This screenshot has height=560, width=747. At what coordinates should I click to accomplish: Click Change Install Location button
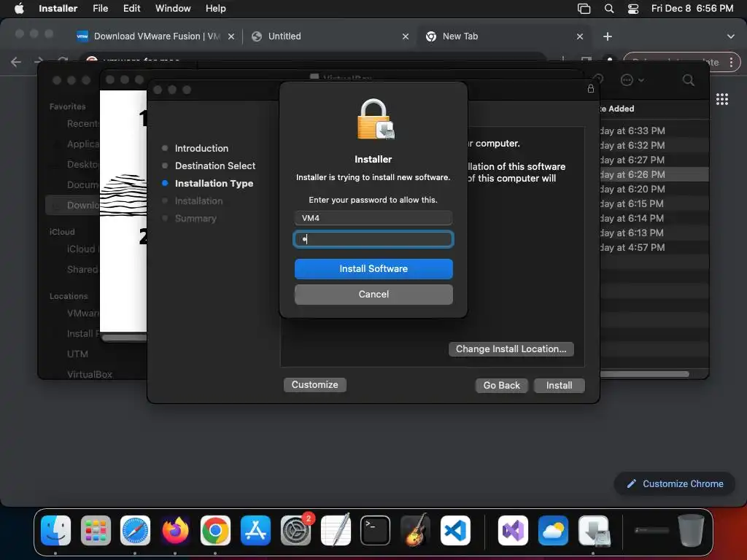coord(511,349)
